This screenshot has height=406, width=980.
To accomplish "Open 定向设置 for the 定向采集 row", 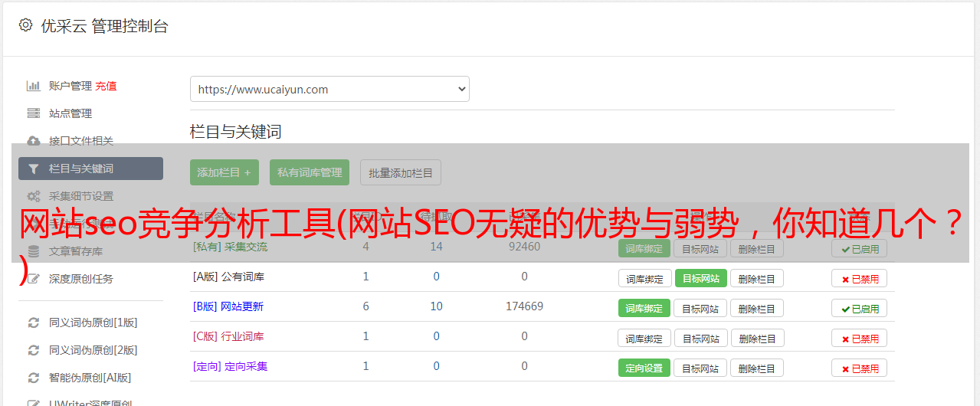I will (644, 368).
